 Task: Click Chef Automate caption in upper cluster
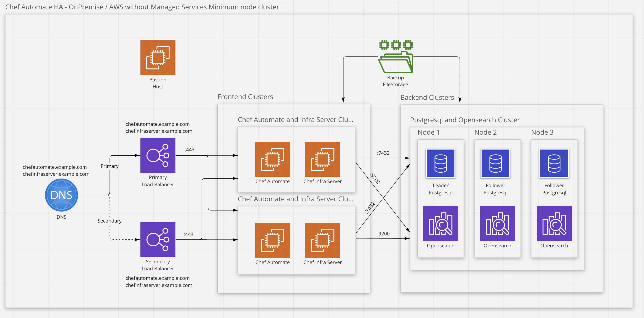pos(273,181)
